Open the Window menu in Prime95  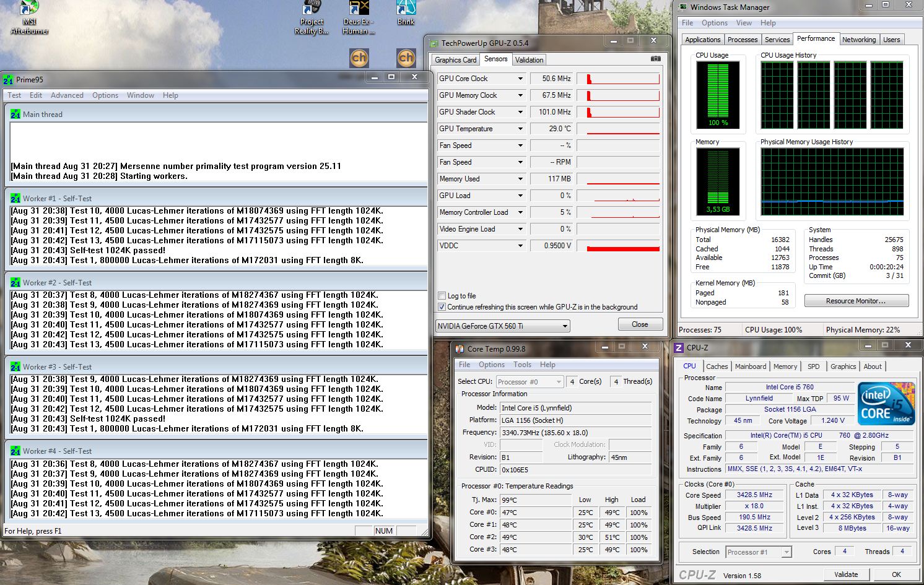click(x=141, y=95)
